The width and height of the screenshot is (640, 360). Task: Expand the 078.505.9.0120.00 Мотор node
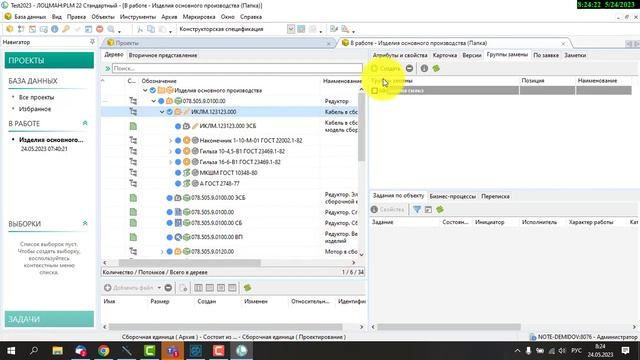[162, 251]
